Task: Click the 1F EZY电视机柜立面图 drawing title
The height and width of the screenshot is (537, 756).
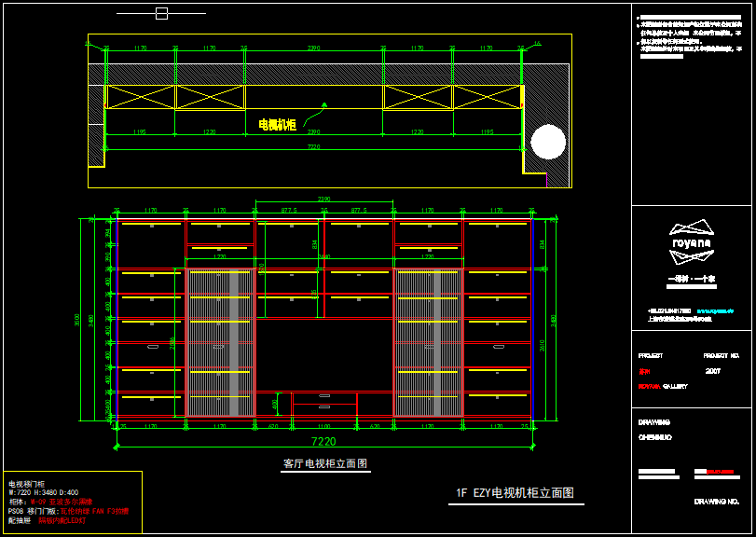Action: [x=515, y=493]
